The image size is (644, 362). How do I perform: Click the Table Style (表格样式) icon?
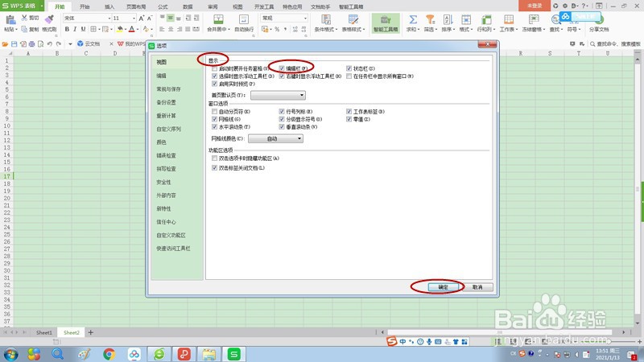(353, 19)
